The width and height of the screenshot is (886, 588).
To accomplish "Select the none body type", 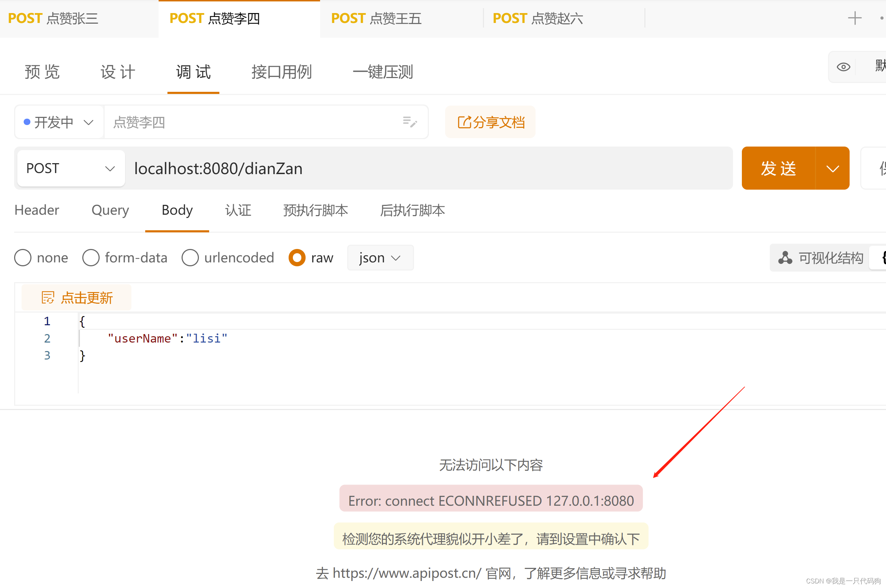I will (23, 258).
